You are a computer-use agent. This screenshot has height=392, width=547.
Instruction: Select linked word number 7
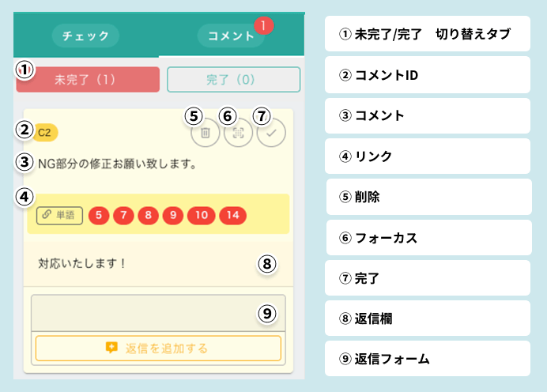pyautogui.click(x=123, y=215)
